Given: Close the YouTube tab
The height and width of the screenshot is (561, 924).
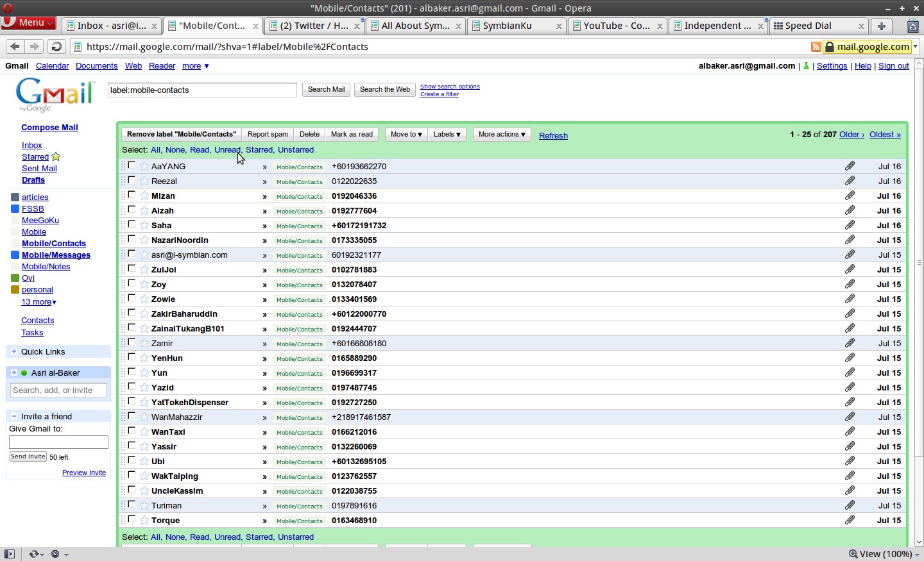Looking at the screenshot, I should [660, 26].
